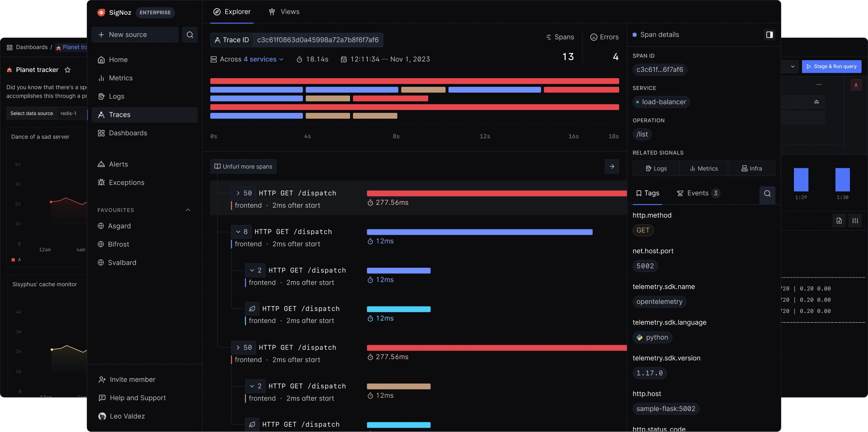Open the Logs sidebar item
868x432 pixels.
tap(116, 96)
